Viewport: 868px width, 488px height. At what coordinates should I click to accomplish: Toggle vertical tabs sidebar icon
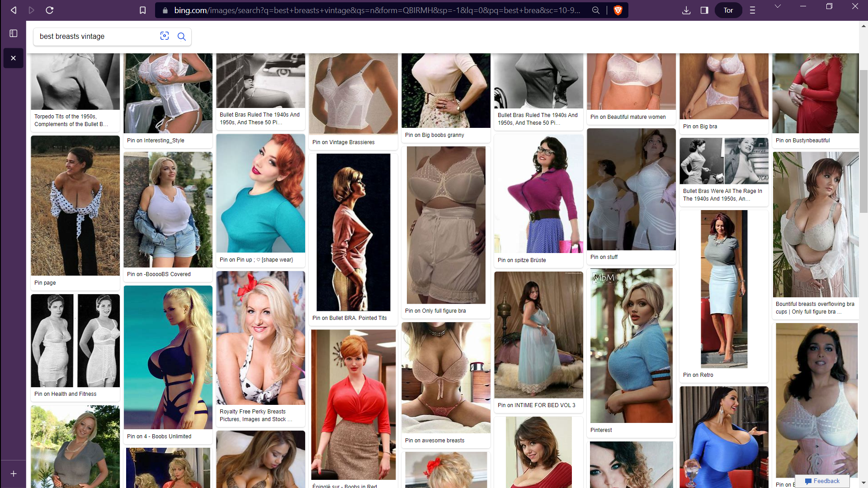click(x=14, y=33)
